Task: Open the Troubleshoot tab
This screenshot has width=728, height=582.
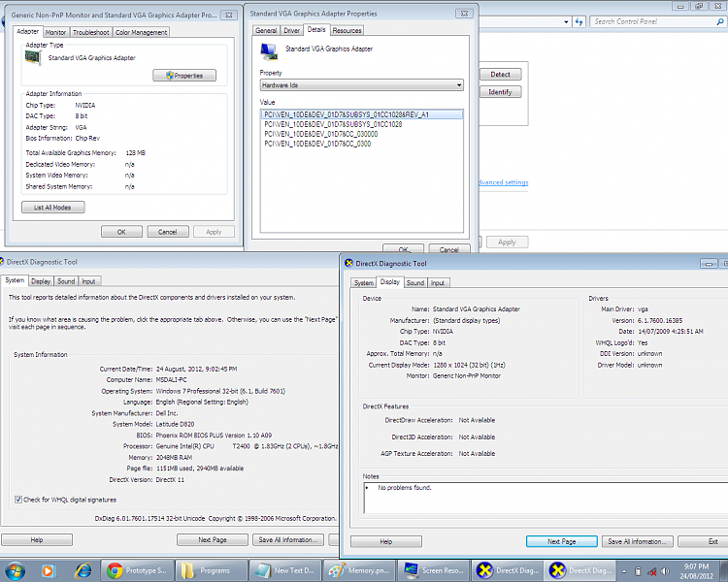Action: point(90,32)
